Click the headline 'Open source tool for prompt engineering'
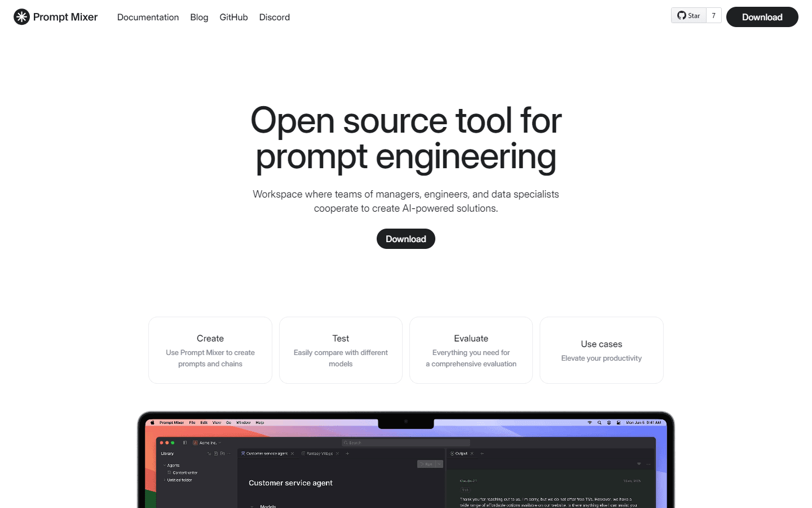Viewport: 812px width, 508px height. point(406,138)
